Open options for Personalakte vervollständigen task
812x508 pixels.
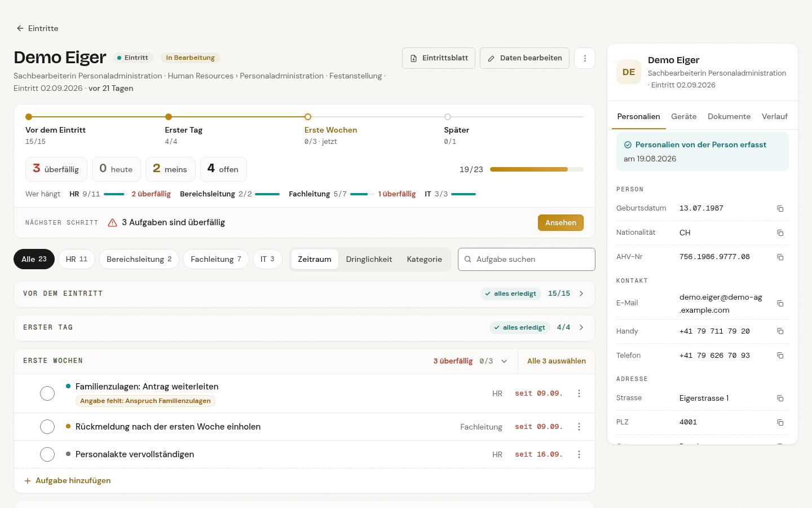579,454
